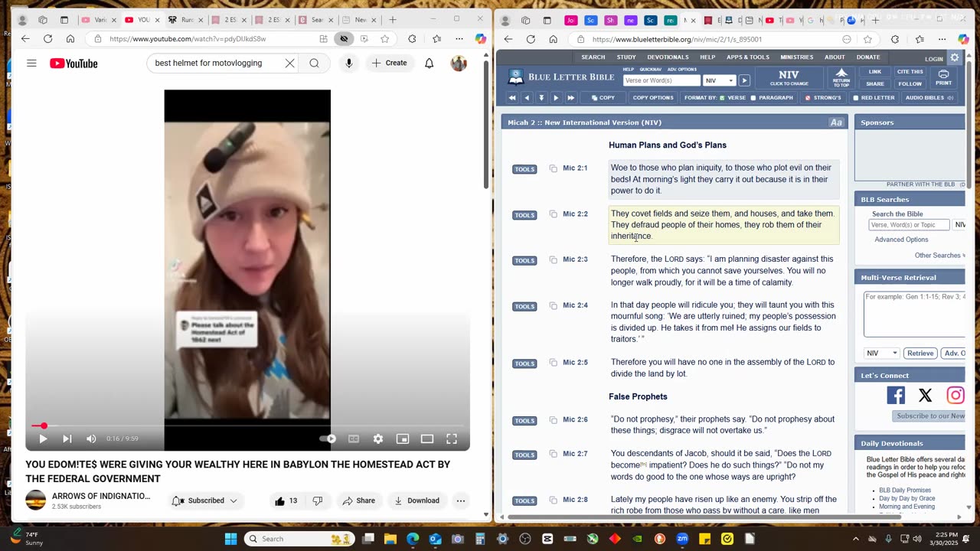Go to the YouTube home logo
The image size is (980, 551).
(73, 64)
